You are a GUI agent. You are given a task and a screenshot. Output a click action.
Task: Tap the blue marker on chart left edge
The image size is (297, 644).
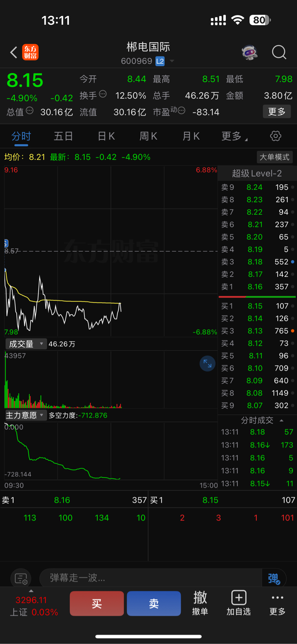[x=6, y=243]
